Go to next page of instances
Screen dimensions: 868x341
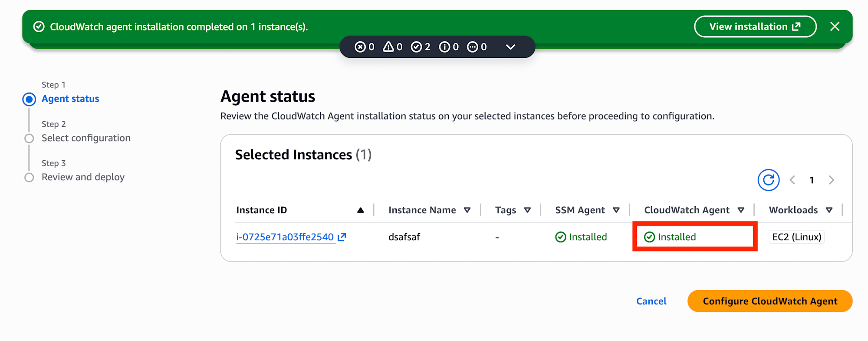point(831,180)
